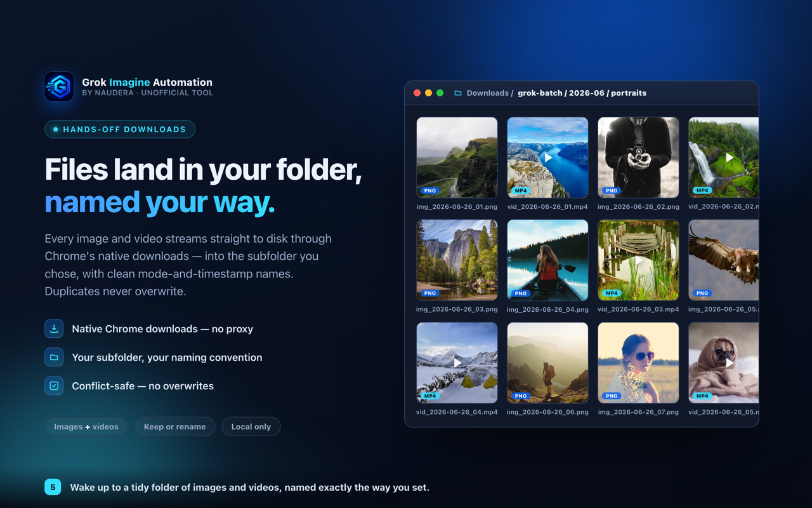Click Native Chrome downloads — no proxy text

tap(162, 329)
